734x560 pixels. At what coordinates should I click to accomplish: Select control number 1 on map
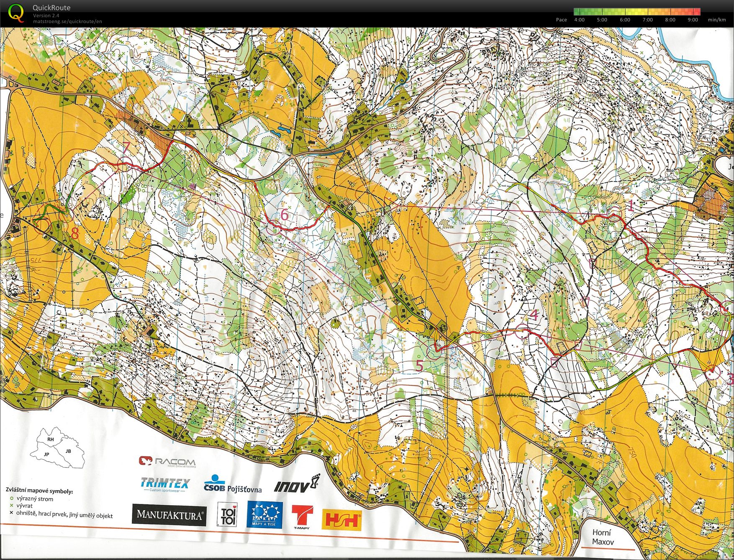pos(631,205)
